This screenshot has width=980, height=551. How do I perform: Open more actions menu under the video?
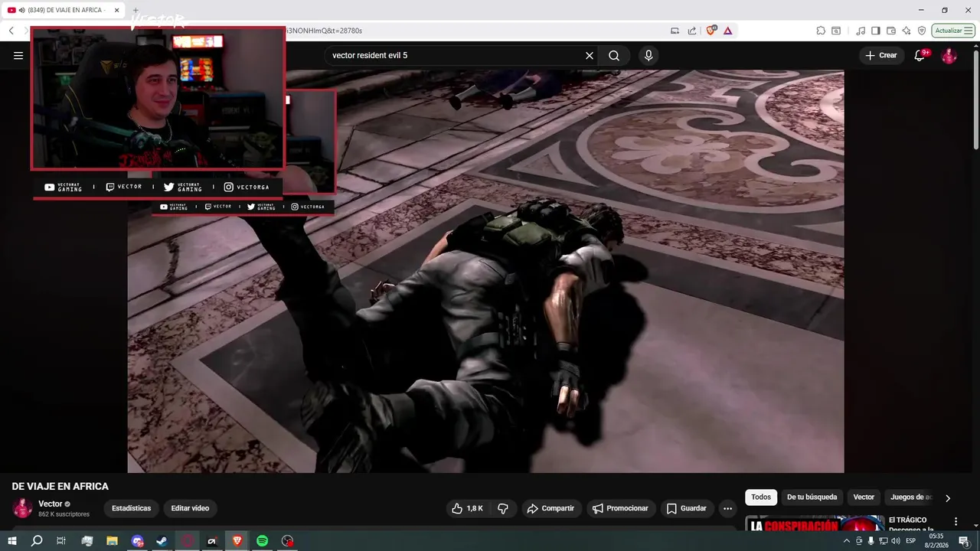[727, 508]
